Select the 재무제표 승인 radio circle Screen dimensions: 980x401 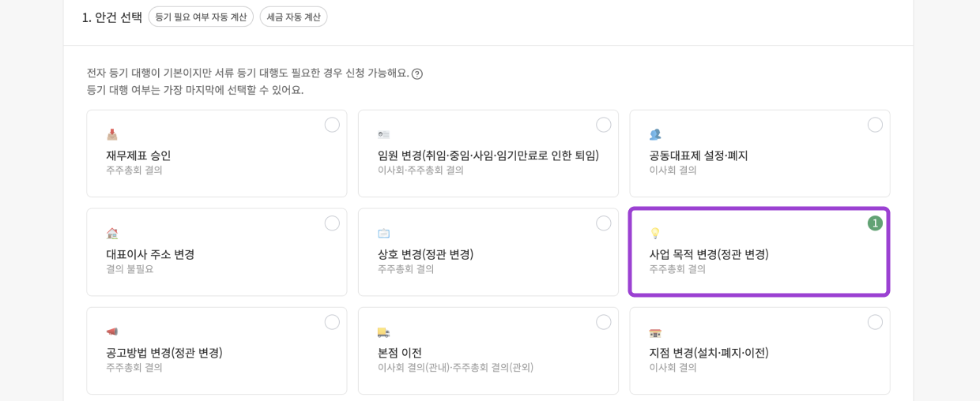(332, 125)
